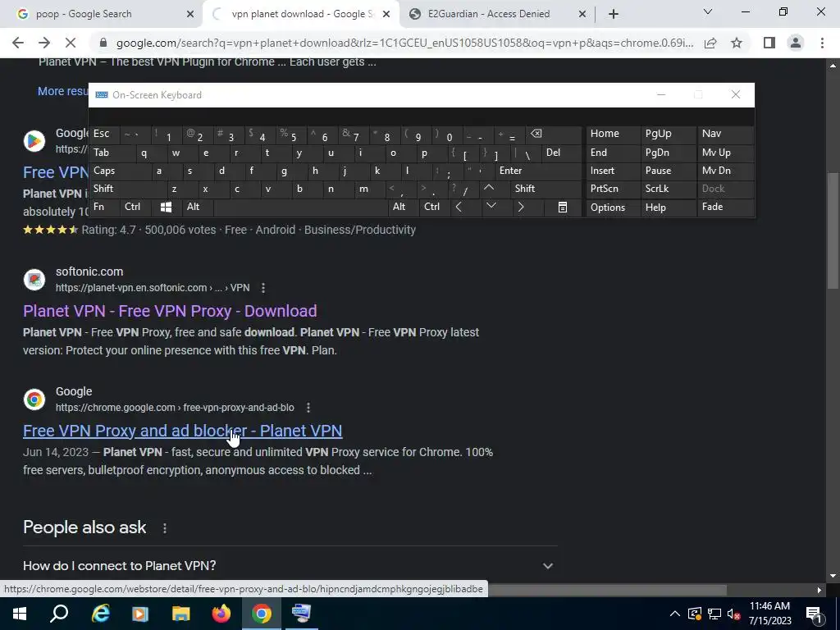840x630 pixels.
Task: Select the 'vpn planet download' tab
Action: [301, 14]
